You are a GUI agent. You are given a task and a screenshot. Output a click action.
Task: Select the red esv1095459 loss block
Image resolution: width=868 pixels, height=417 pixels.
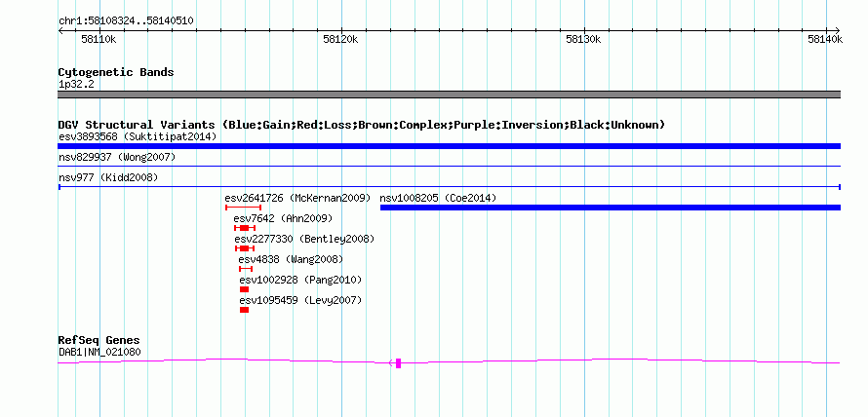point(244,310)
